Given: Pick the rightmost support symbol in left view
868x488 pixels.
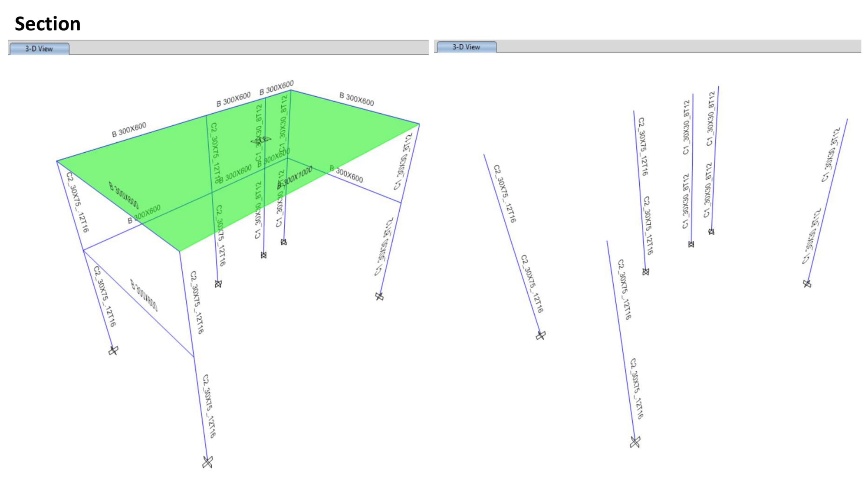Looking at the screenshot, I should 379,296.
